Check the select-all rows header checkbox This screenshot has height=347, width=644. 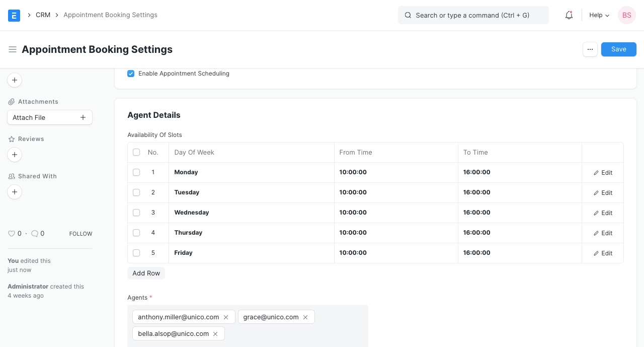pyautogui.click(x=136, y=152)
